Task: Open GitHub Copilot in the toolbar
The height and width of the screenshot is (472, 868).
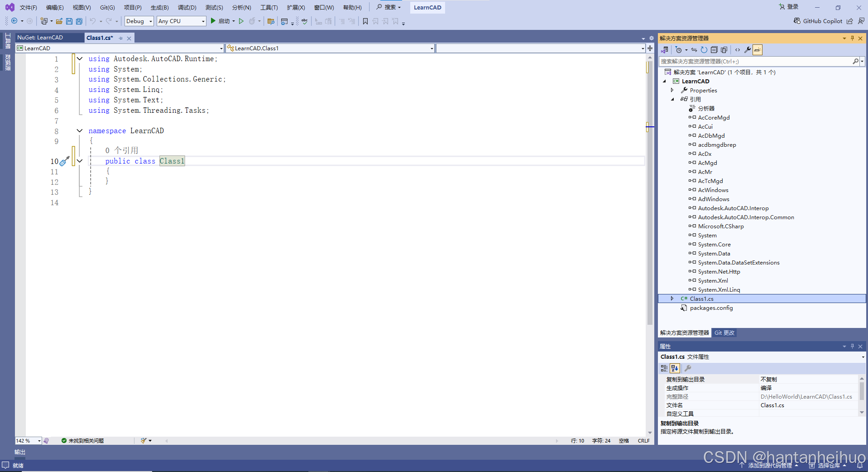Action: [x=818, y=21]
